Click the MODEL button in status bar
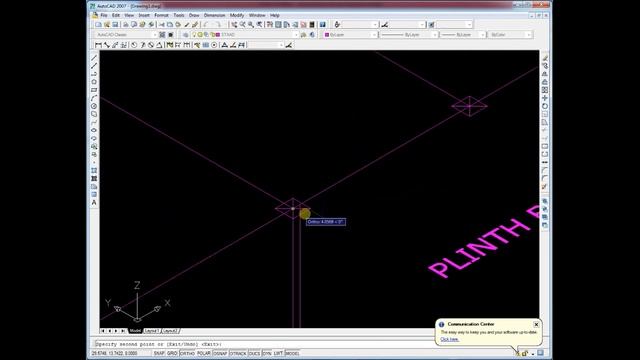The height and width of the screenshot is (360, 640). tap(292, 353)
